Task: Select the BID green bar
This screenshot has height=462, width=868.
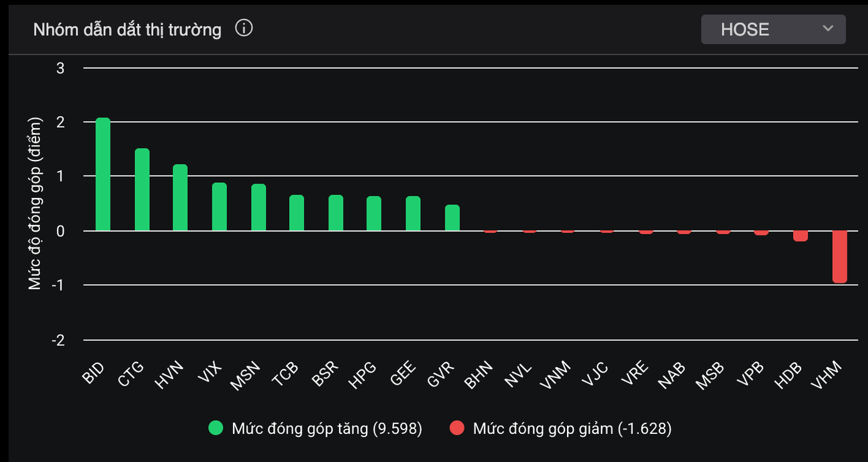Action: [x=103, y=175]
